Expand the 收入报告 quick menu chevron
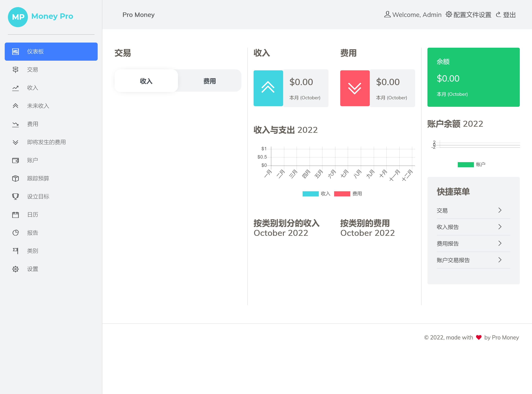This screenshot has width=532, height=394. (500, 227)
